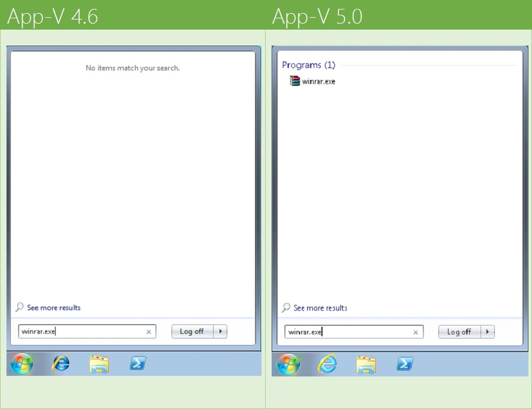Launch winrar.exe from the Programs results
Viewport: 532px width, 409px height.
pyautogui.click(x=318, y=81)
